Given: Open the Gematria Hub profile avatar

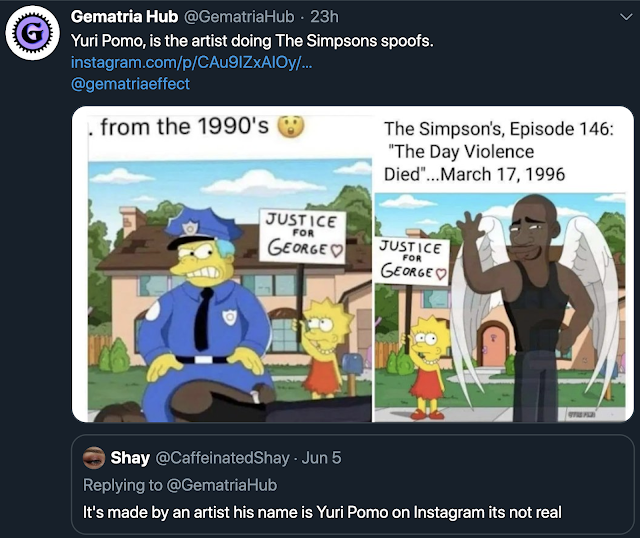Looking at the screenshot, I should 33,33.
